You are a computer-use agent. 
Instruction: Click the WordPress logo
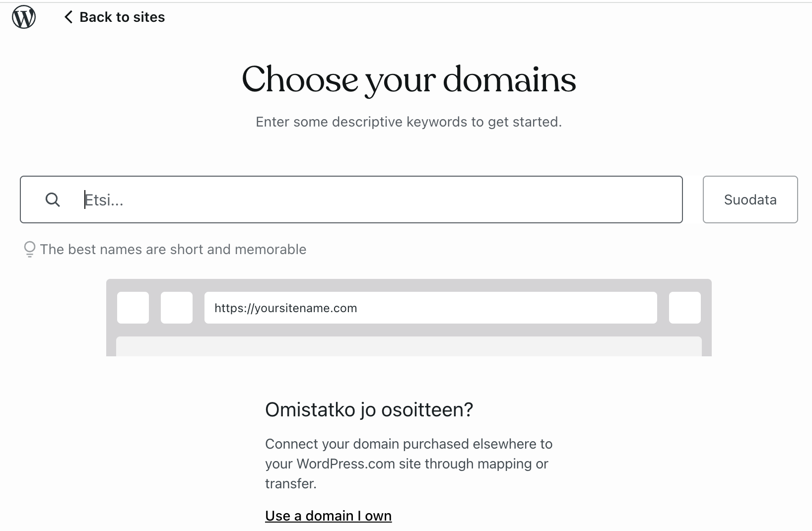click(x=24, y=17)
